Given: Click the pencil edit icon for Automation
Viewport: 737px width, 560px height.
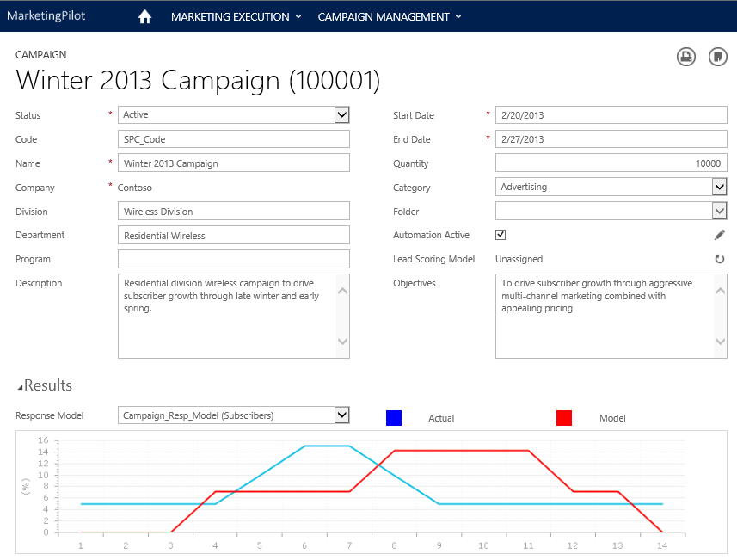Looking at the screenshot, I should pos(720,235).
